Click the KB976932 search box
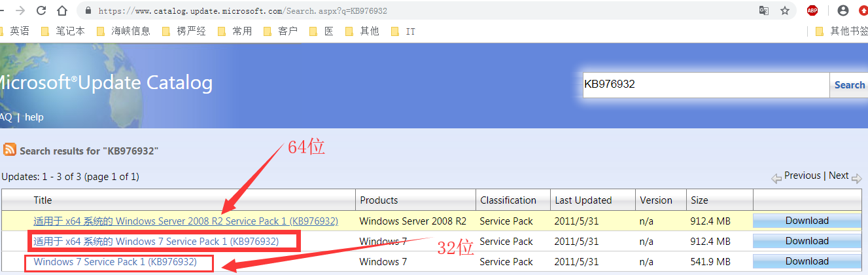 pos(706,85)
